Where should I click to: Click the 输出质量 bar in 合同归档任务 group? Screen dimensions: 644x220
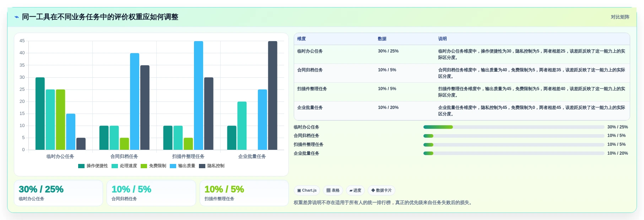tap(135, 101)
